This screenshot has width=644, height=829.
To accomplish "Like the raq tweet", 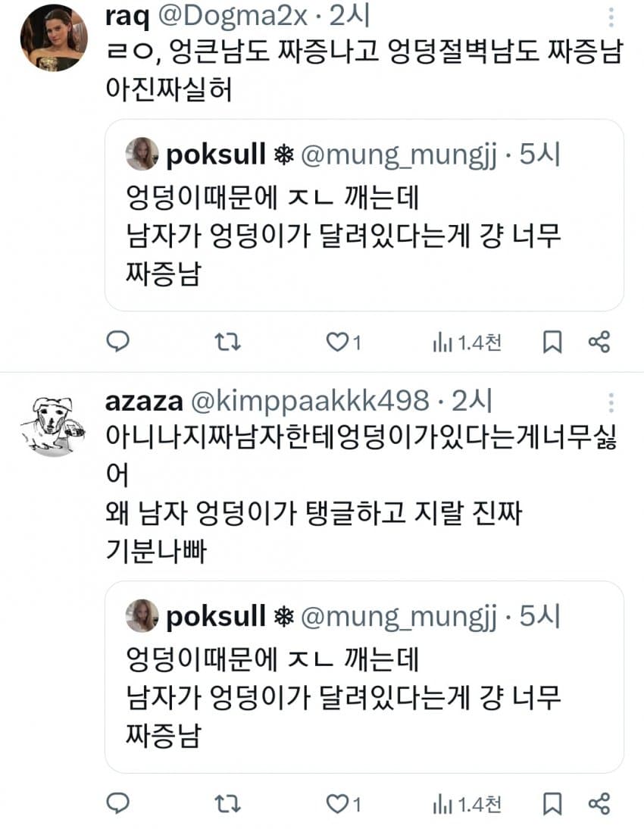I will point(336,343).
